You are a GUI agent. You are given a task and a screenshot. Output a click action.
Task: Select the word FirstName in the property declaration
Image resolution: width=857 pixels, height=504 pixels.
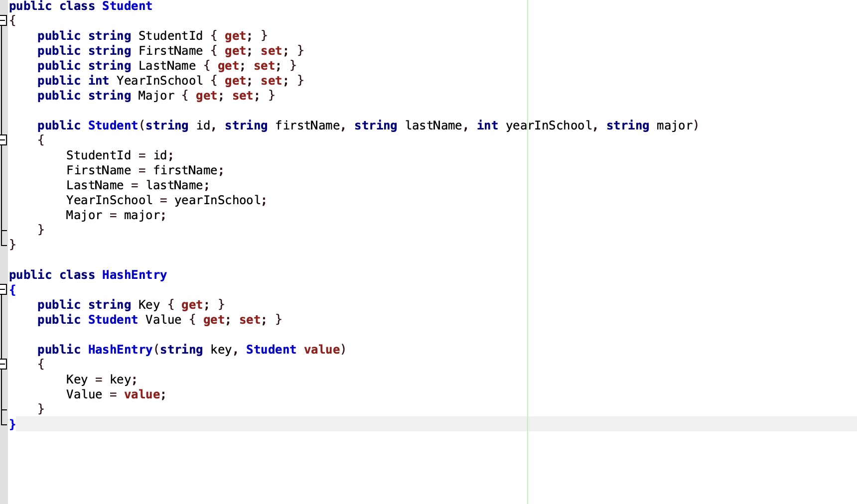pos(170,50)
